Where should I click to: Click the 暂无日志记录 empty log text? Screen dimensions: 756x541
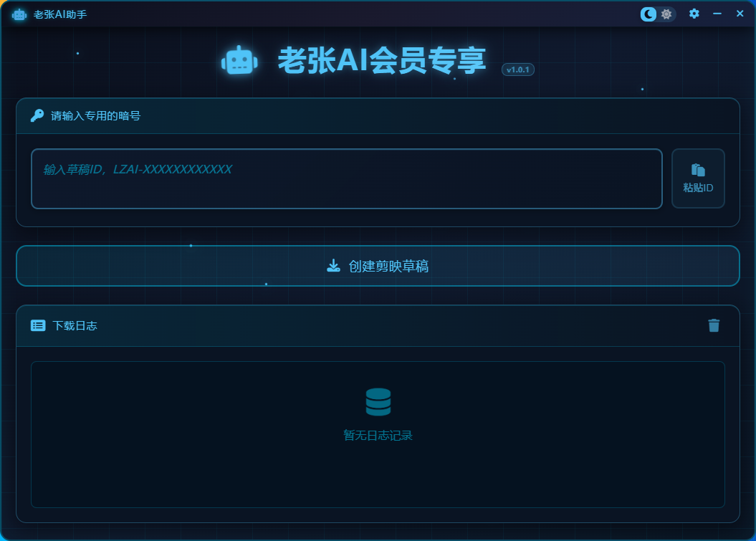click(x=378, y=436)
